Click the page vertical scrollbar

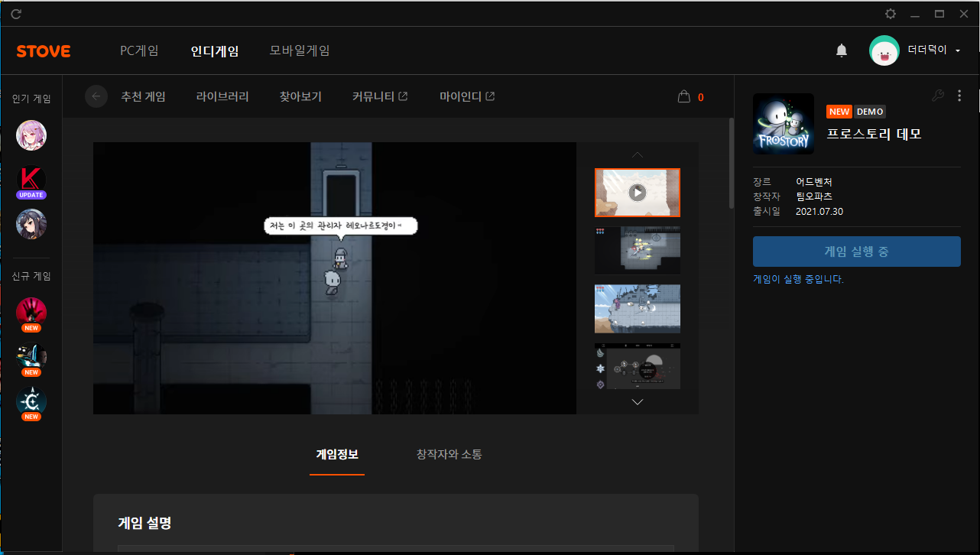[732, 163]
